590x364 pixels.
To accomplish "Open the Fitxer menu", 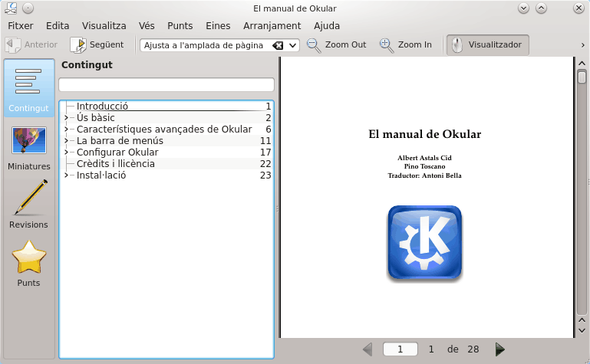I will (21, 25).
